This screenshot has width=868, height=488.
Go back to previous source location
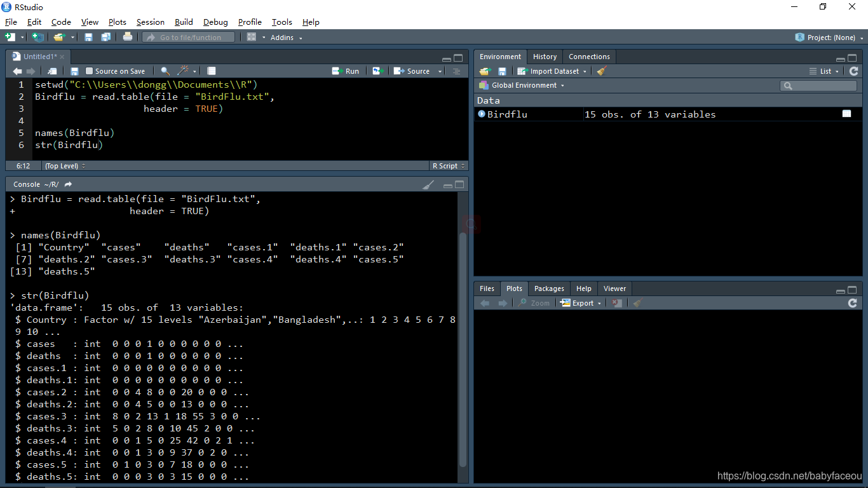17,71
